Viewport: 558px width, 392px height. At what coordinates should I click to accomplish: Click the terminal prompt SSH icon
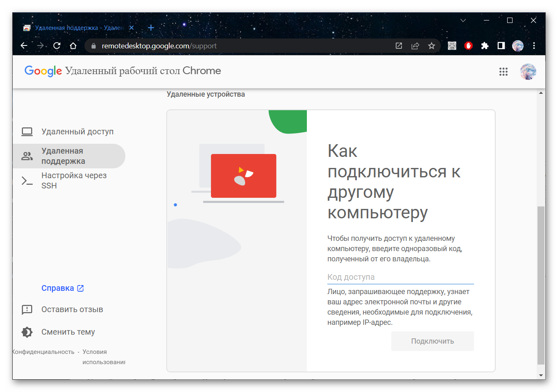coord(27,181)
